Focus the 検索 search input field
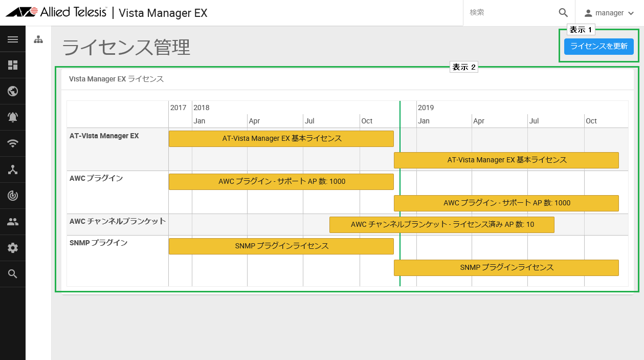The width and height of the screenshot is (644, 360). pos(512,13)
